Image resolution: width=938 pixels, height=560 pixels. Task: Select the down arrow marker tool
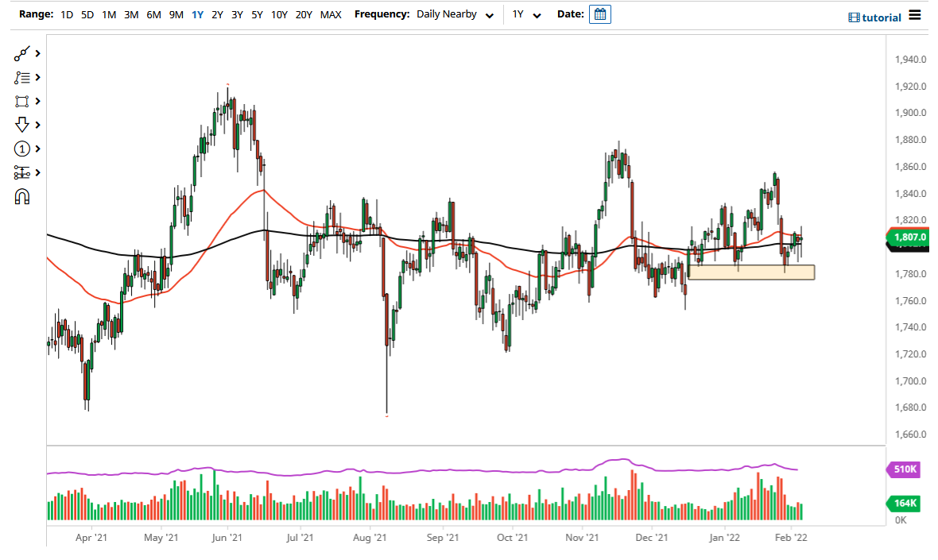(x=21, y=125)
